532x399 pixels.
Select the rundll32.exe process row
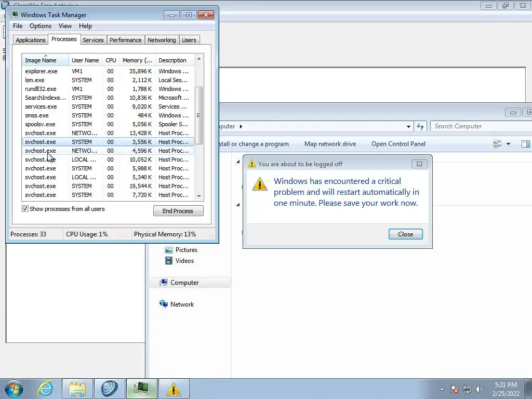(108, 89)
